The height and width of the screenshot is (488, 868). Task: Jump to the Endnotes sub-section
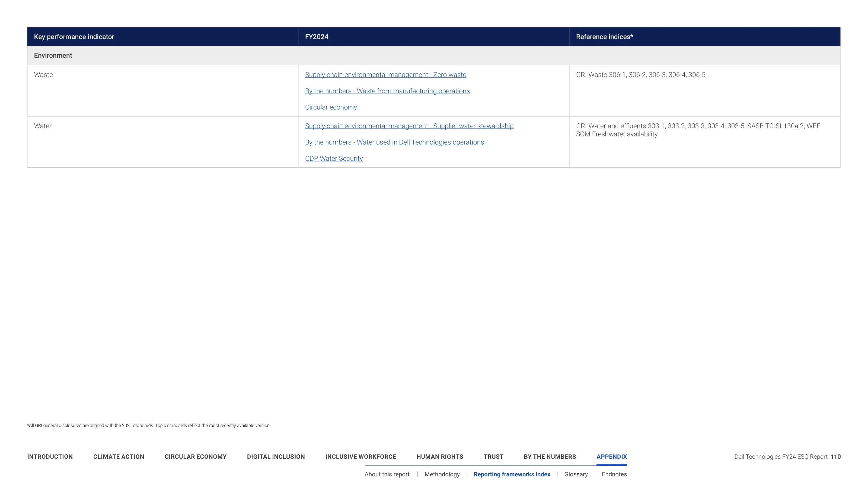[x=614, y=474]
